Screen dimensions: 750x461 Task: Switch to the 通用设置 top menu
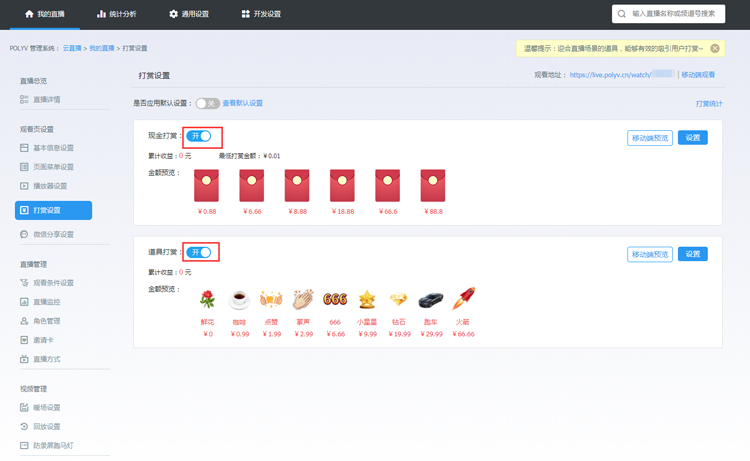(189, 14)
